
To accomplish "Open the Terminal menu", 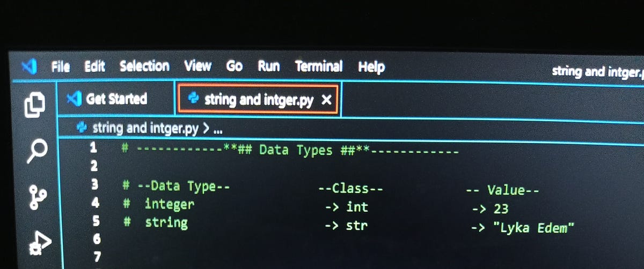I will pyautogui.click(x=319, y=66).
